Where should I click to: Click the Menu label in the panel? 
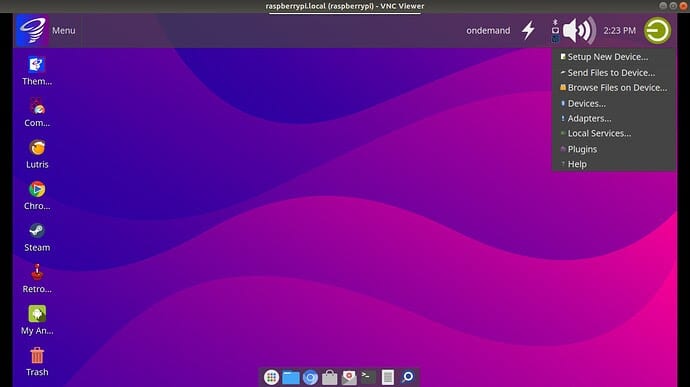coord(64,30)
